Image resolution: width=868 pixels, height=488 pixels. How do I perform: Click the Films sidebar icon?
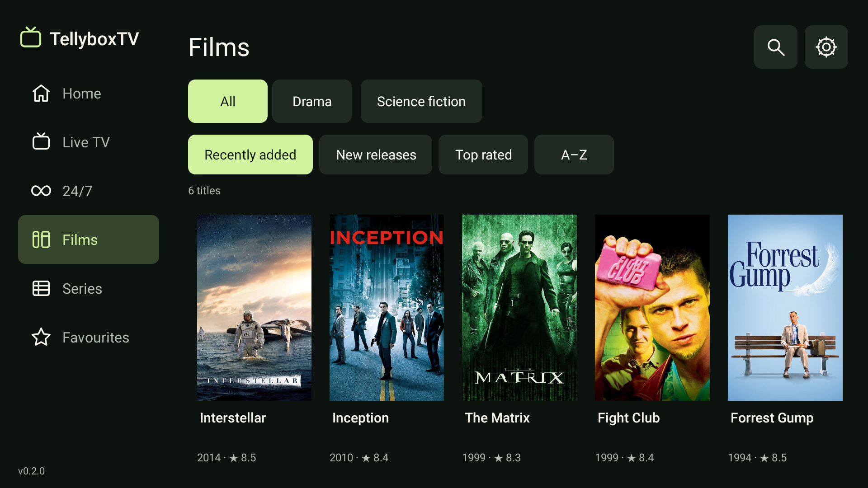pyautogui.click(x=41, y=239)
